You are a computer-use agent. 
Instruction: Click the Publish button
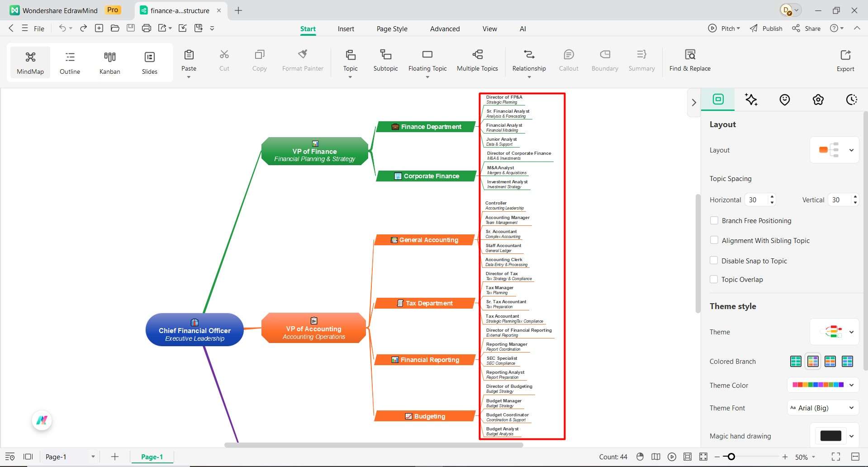(766, 28)
